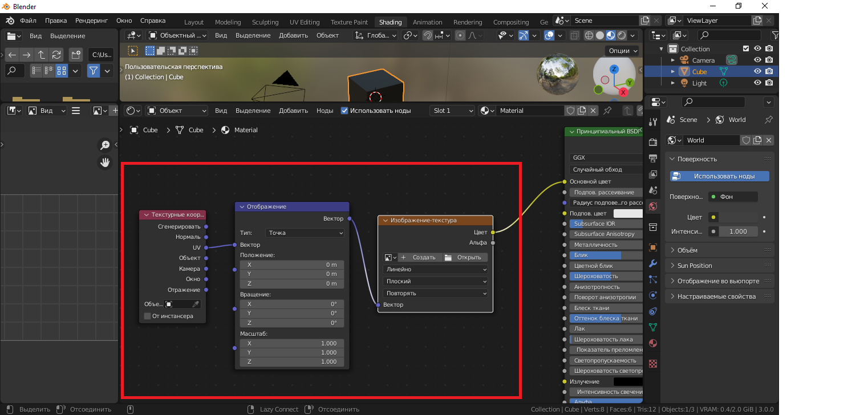Click the pan hand tool in image editor
The image size is (868, 415).
[x=105, y=162]
